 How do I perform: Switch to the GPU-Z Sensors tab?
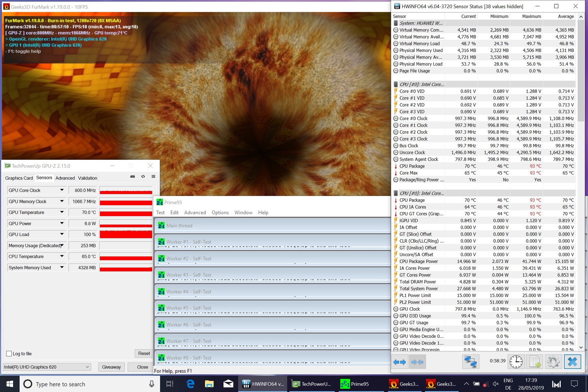point(44,178)
